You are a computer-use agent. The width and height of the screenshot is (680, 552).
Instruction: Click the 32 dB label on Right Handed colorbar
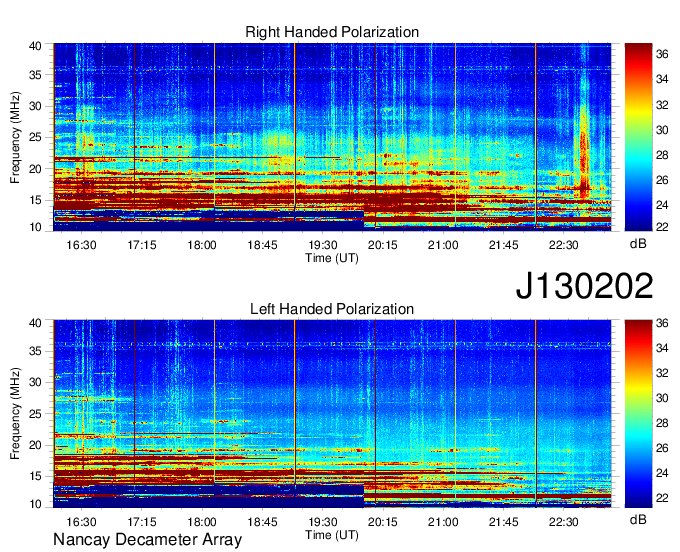662,105
